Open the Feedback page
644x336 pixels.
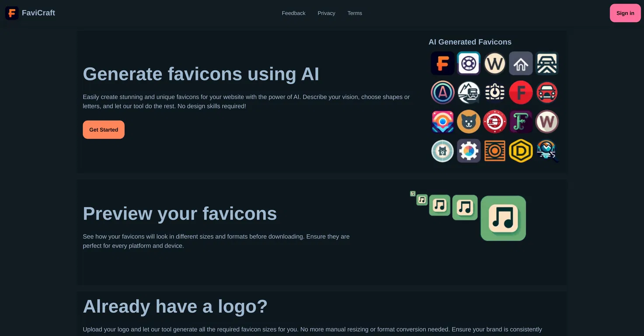pyautogui.click(x=293, y=13)
